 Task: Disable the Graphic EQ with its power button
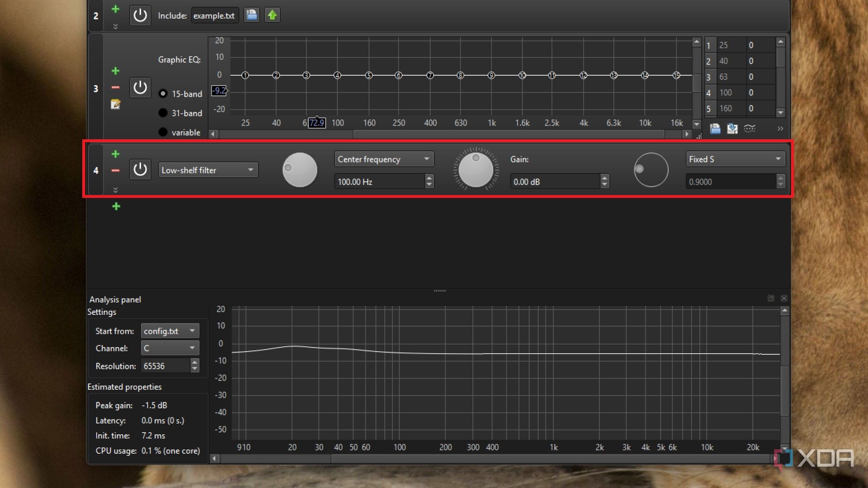pyautogui.click(x=140, y=88)
